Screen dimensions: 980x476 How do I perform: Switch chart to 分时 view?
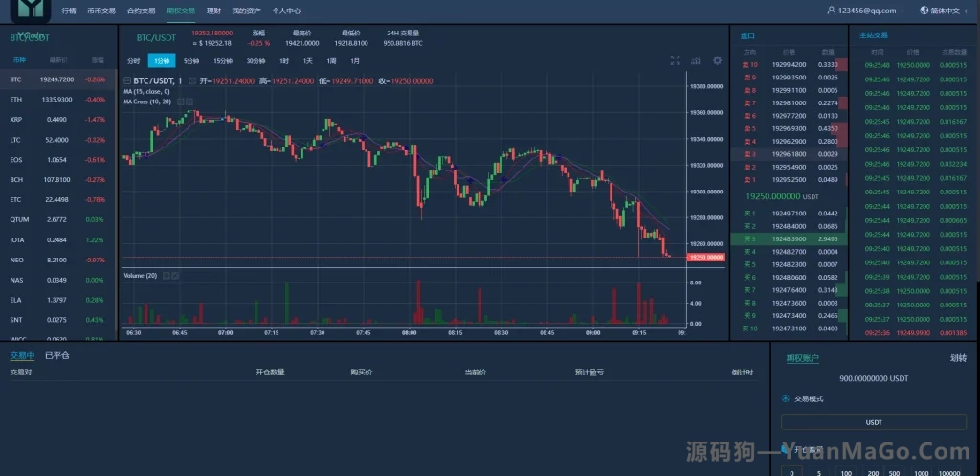134,61
